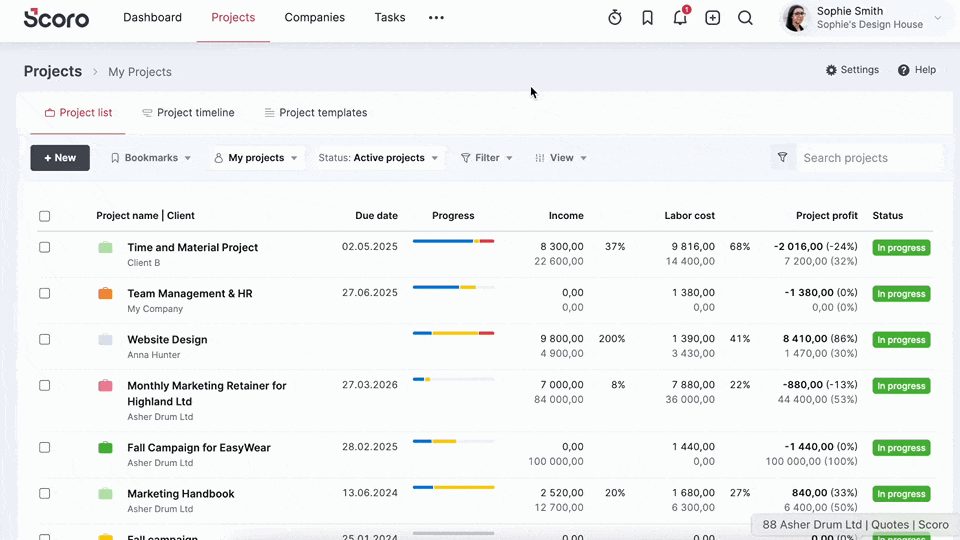The image size is (960, 540).
Task: Click Sophie Smith's profile avatar
Action: (x=795, y=18)
